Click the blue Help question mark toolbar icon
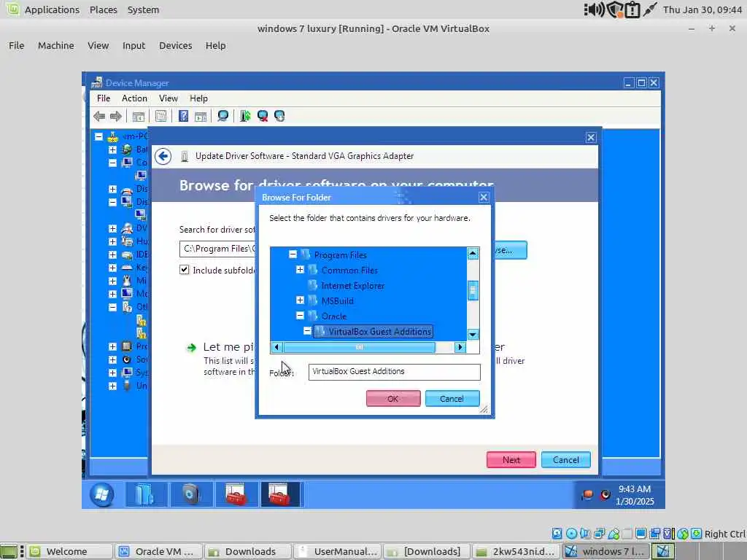This screenshot has width=747, height=560. [x=183, y=116]
